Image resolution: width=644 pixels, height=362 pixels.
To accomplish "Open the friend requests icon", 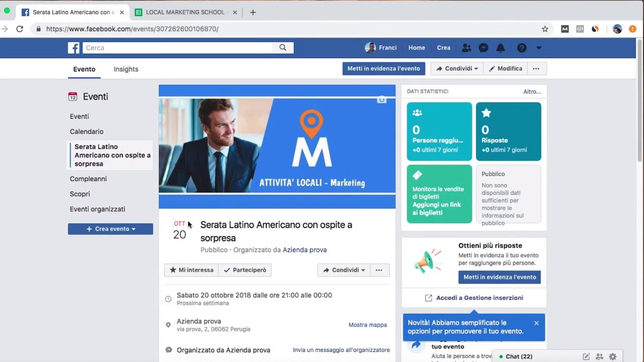I will click(466, 48).
